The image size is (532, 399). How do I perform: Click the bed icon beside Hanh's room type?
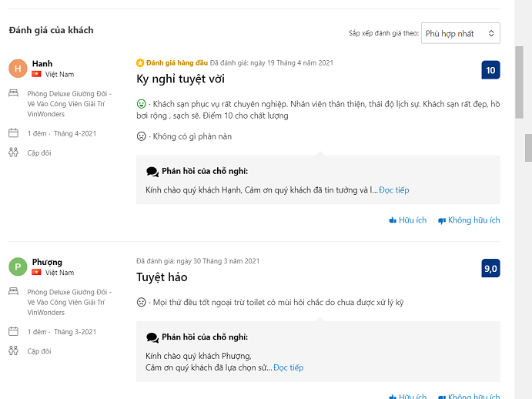tap(13, 93)
